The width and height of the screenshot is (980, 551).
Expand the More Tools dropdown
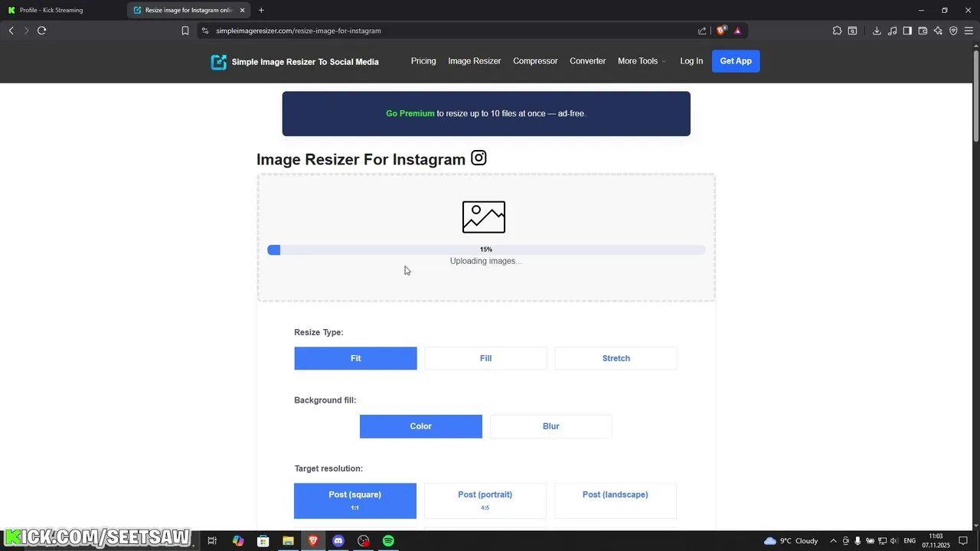point(642,61)
